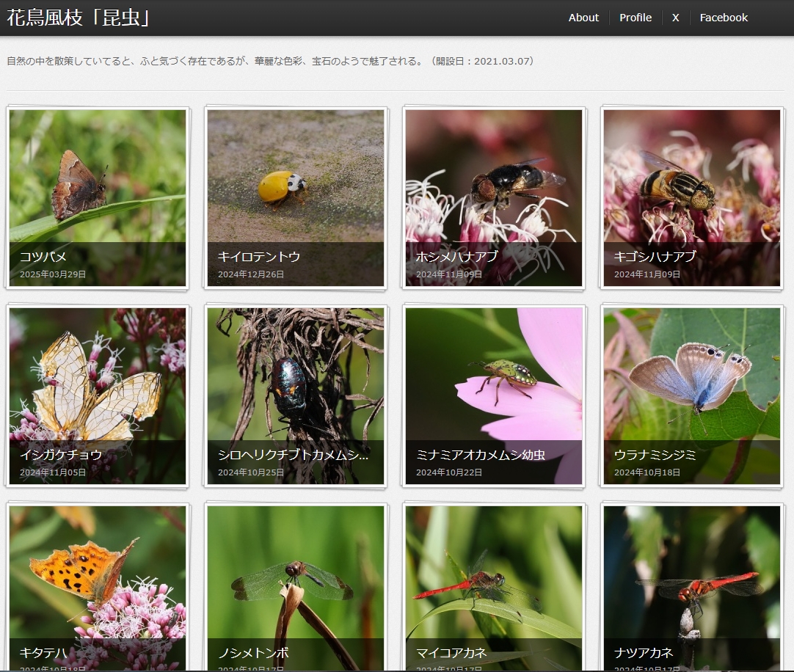Click the キイロテントウ caption text
This screenshot has width=794, height=672.
click(x=259, y=257)
